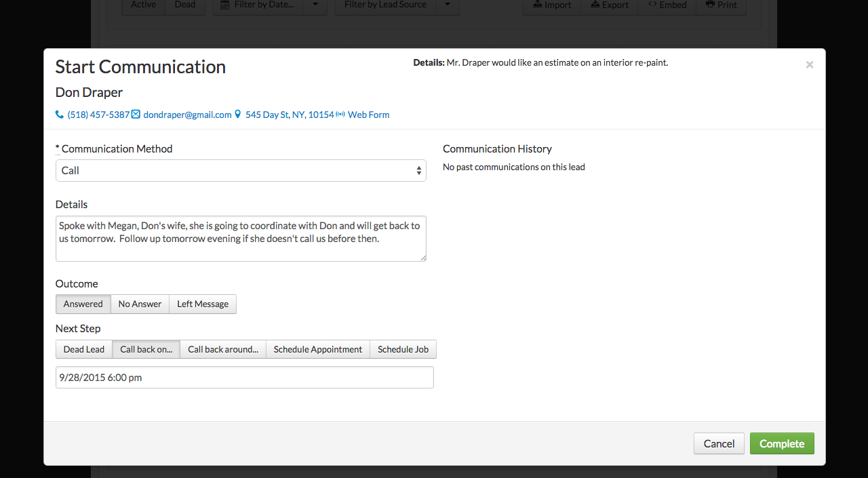Screen dimensions: 868x478
Task: Select the Answered outcome
Action: tap(83, 304)
